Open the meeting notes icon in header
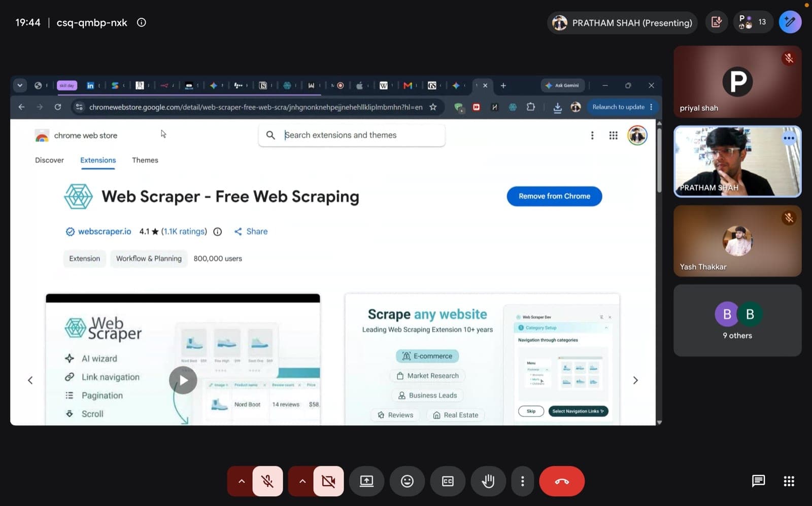The width and height of the screenshot is (812, 506). pyautogui.click(x=717, y=22)
